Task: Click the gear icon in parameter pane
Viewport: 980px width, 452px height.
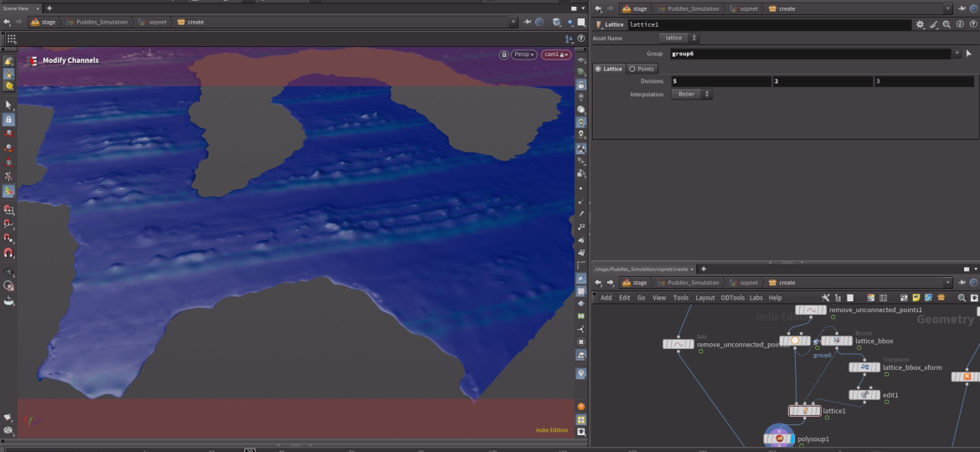Action: tap(920, 25)
